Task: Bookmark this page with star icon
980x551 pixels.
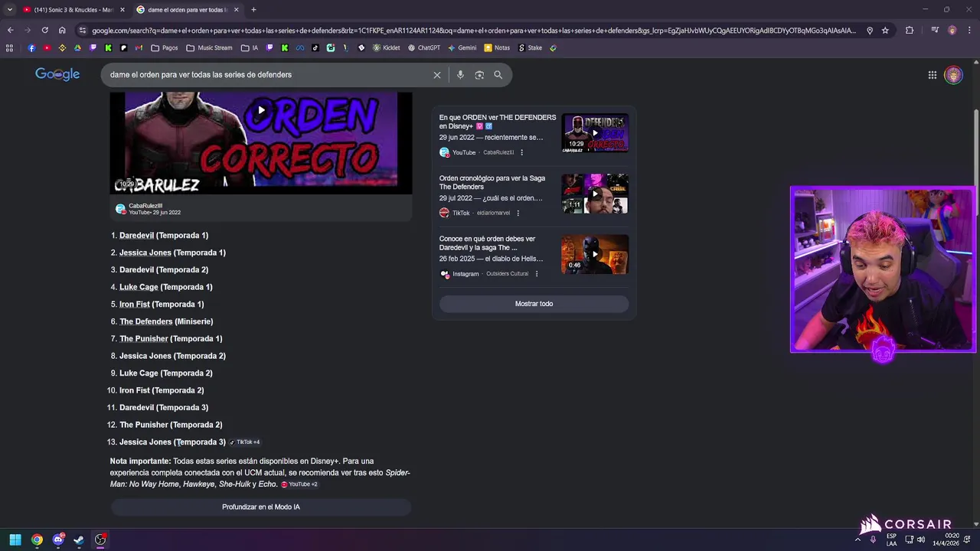Action: pos(885,31)
